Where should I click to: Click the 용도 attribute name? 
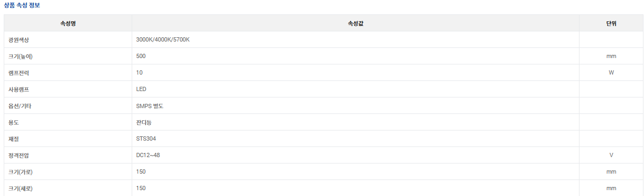(x=13, y=123)
